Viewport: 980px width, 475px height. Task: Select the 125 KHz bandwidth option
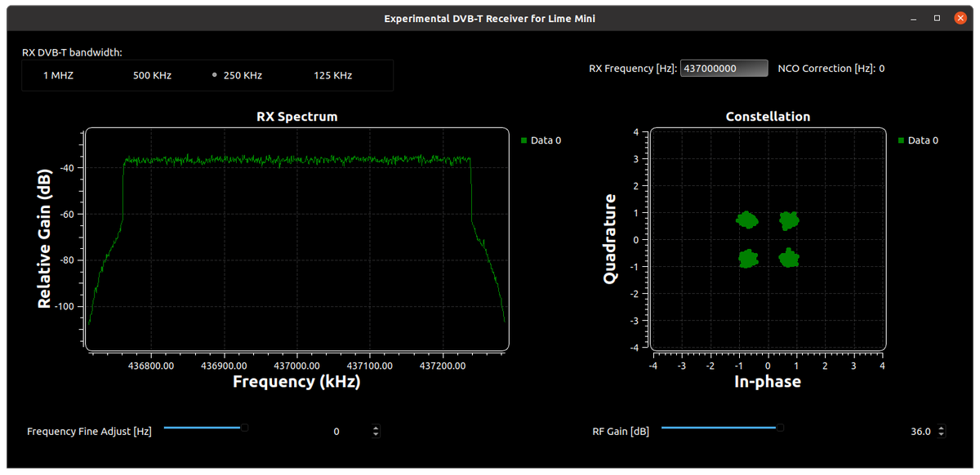pos(332,75)
